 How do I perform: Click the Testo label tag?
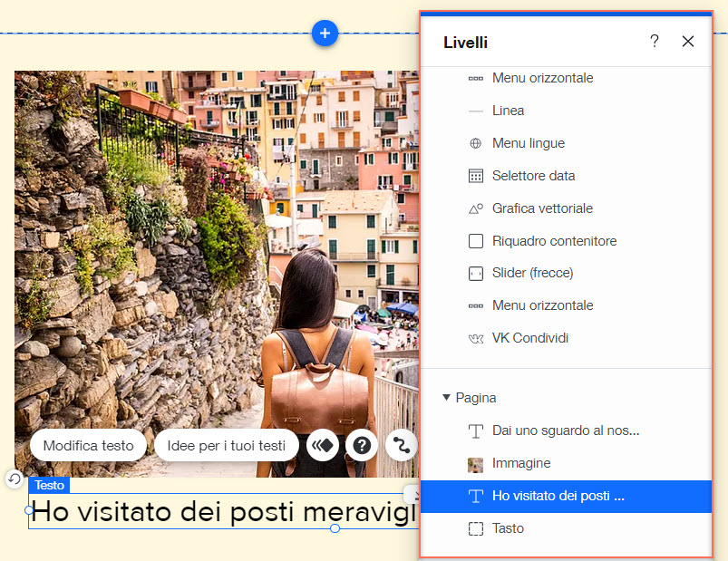[x=49, y=485]
